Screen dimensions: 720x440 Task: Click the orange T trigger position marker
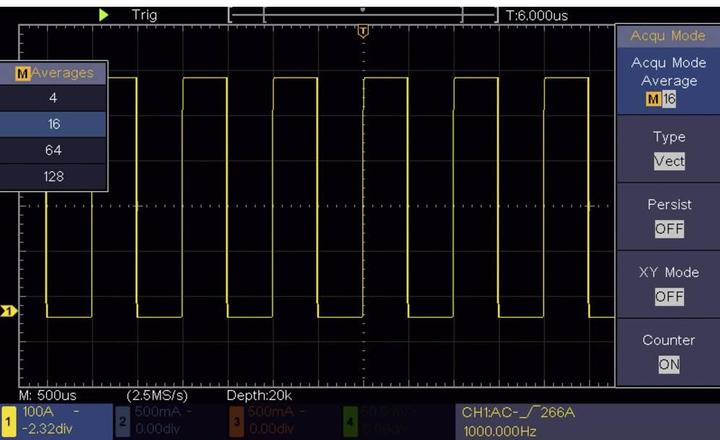363,31
